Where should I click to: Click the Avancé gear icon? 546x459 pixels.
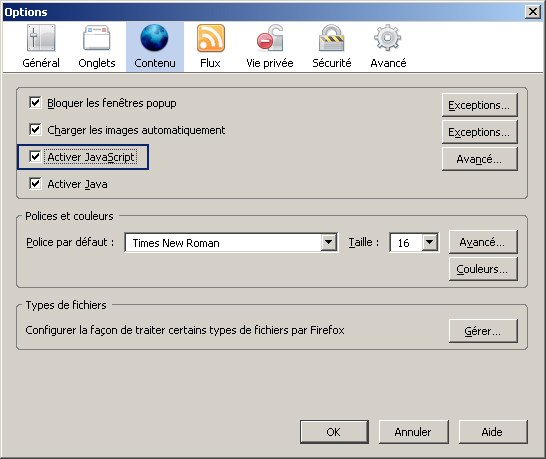(388, 38)
